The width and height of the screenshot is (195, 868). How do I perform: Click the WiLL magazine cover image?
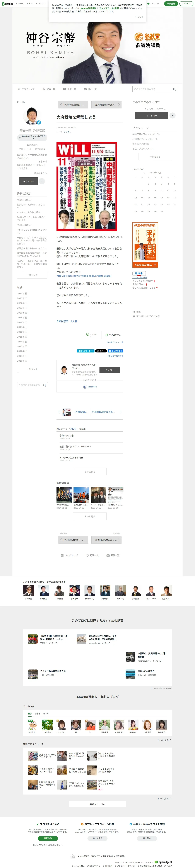click(x=87, y=187)
